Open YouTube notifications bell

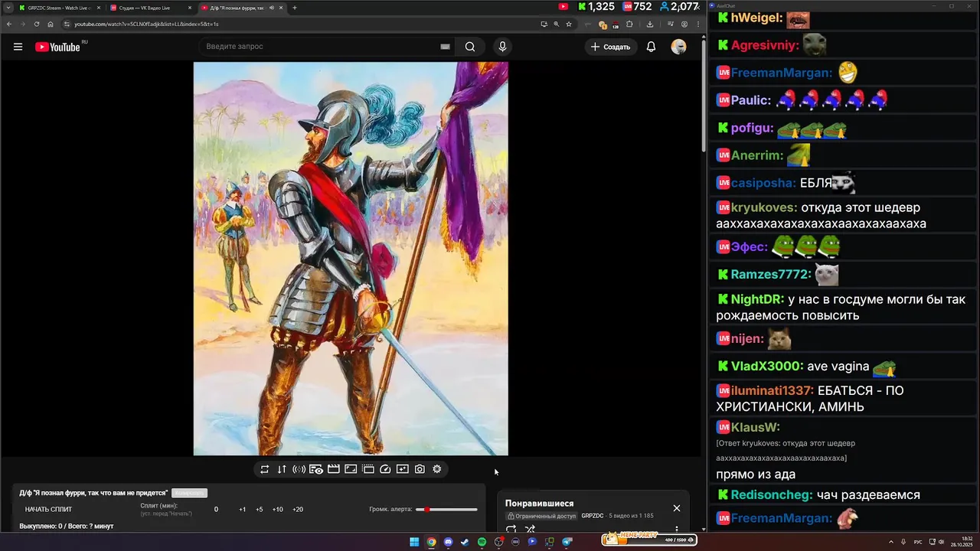[651, 47]
